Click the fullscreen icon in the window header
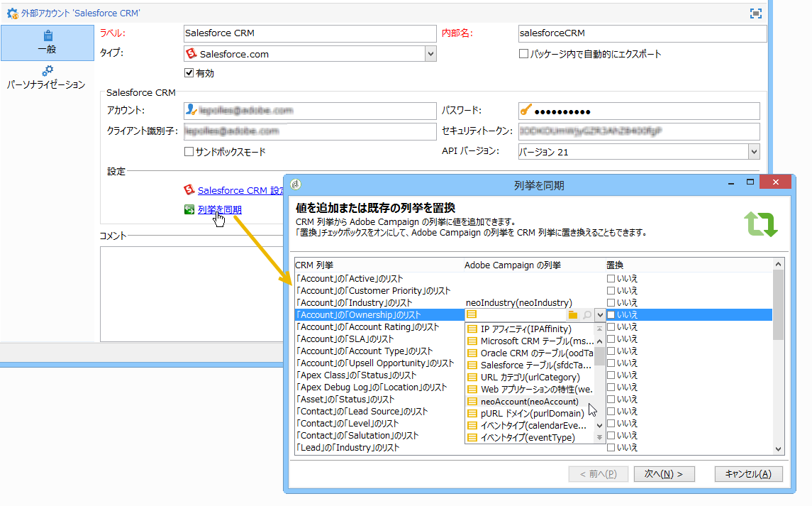The width and height of the screenshot is (812, 506). point(755,13)
